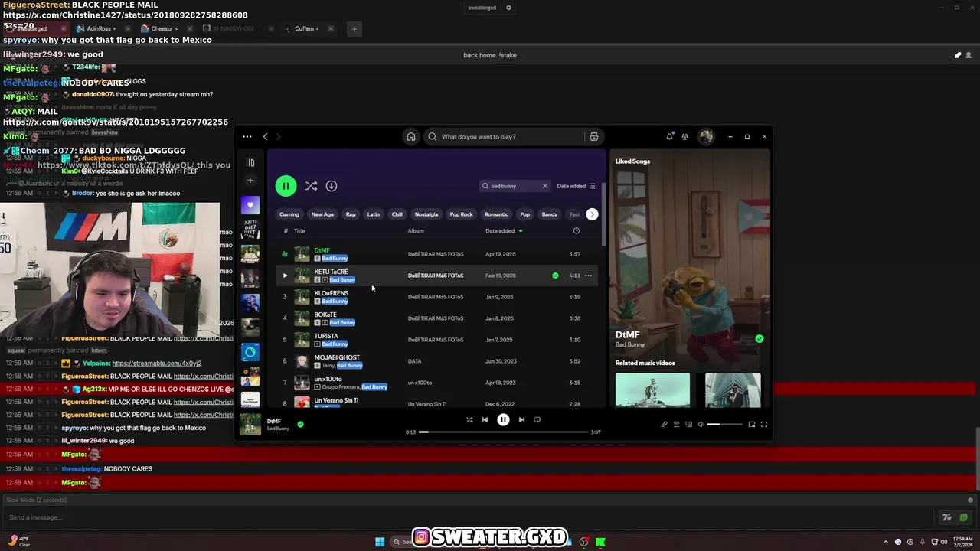Pause the Liked Songs playlist with green button
The height and width of the screenshot is (551, 980).
tap(286, 186)
